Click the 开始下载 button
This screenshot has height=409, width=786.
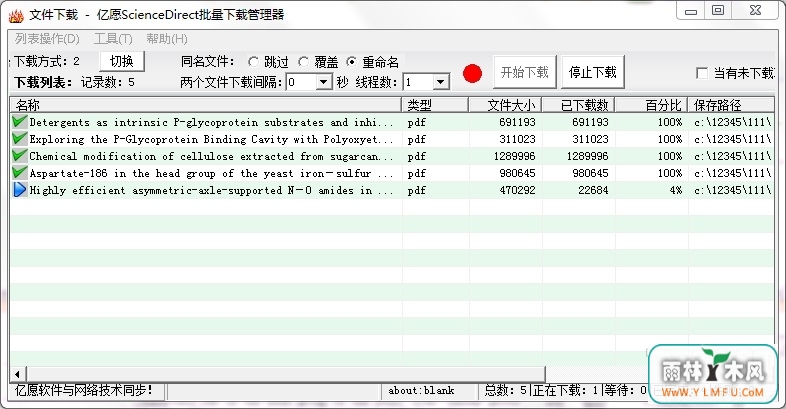(x=525, y=72)
